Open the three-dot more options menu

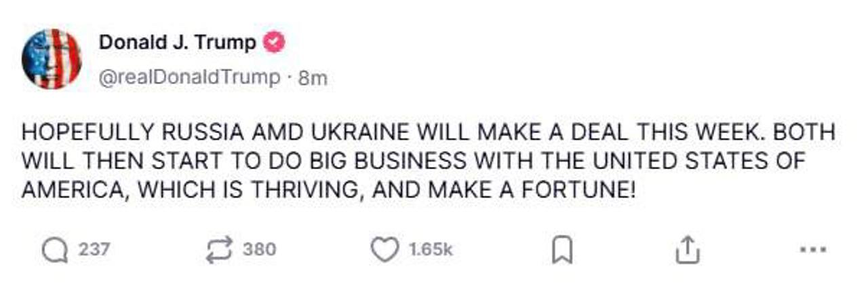[813, 249]
